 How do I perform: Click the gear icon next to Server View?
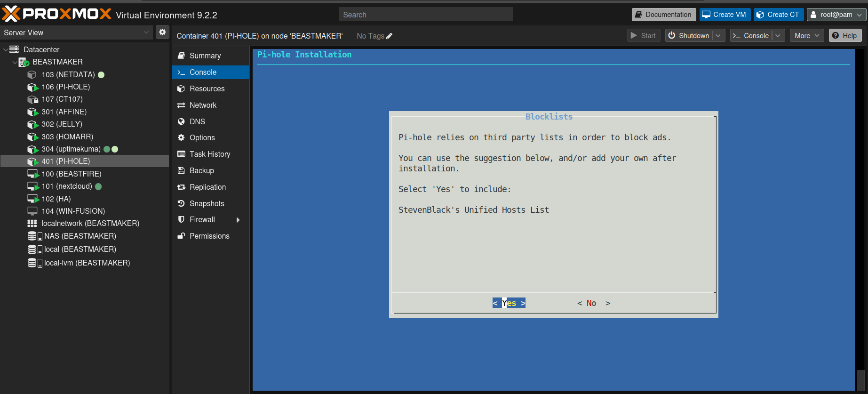(162, 32)
